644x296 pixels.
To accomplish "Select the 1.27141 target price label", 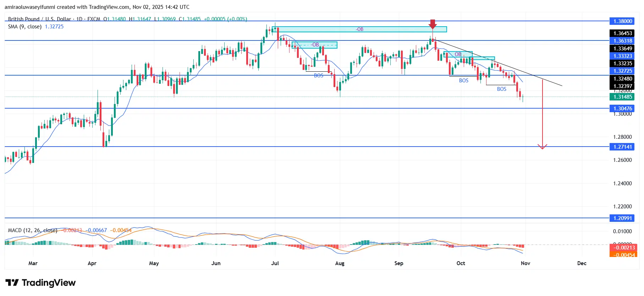I will [623, 147].
